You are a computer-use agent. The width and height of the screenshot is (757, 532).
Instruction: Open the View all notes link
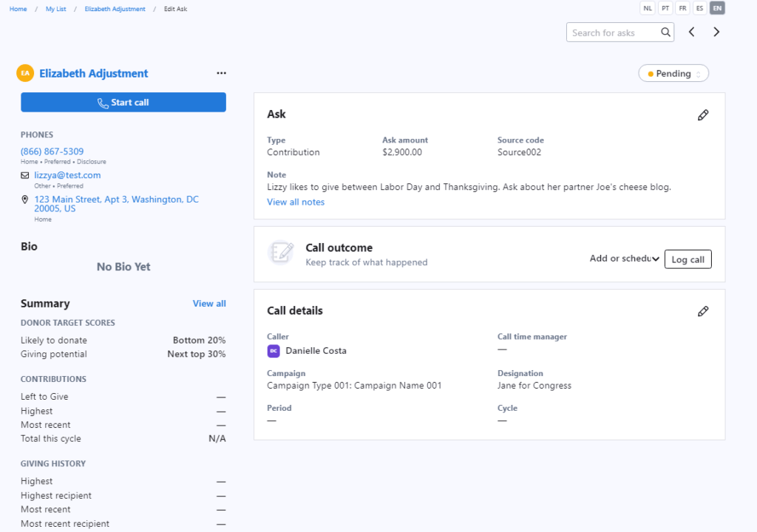(296, 202)
